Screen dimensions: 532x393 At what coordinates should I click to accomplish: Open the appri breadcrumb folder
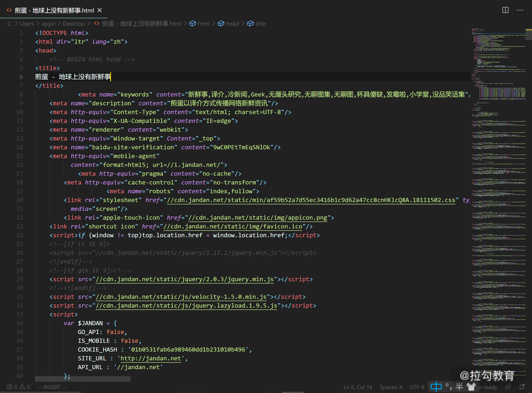pos(49,24)
